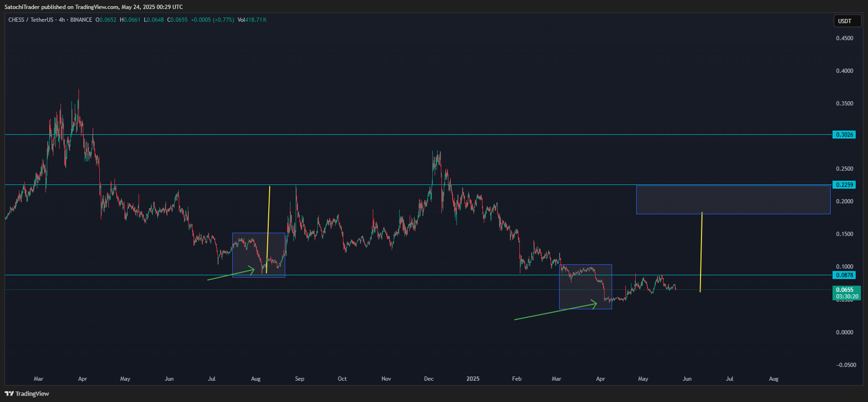
Task: Click the Oct label on time axis
Action: point(342,379)
